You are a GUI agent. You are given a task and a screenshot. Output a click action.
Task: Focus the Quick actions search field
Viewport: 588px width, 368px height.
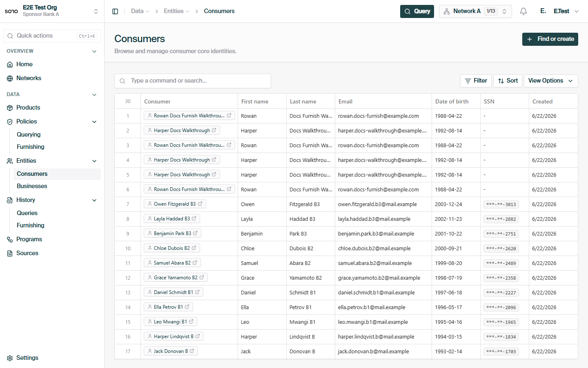(52, 36)
